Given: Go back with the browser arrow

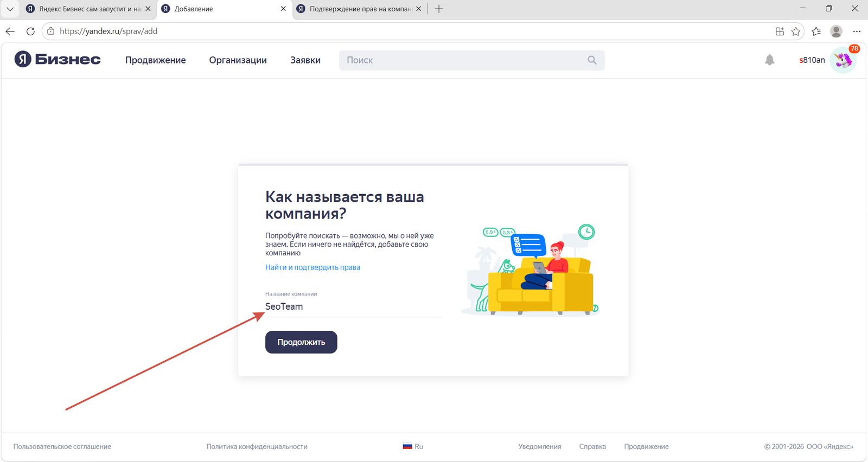Looking at the screenshot, I should [x=10, y=31].
